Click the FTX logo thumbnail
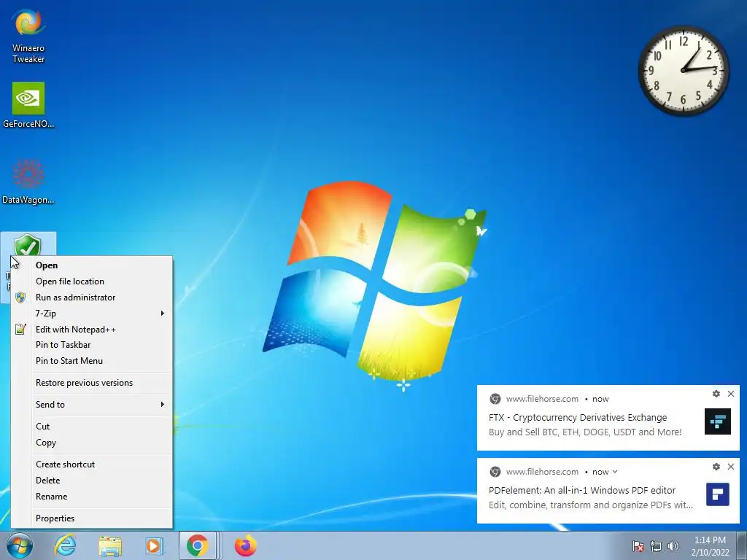 718,421
